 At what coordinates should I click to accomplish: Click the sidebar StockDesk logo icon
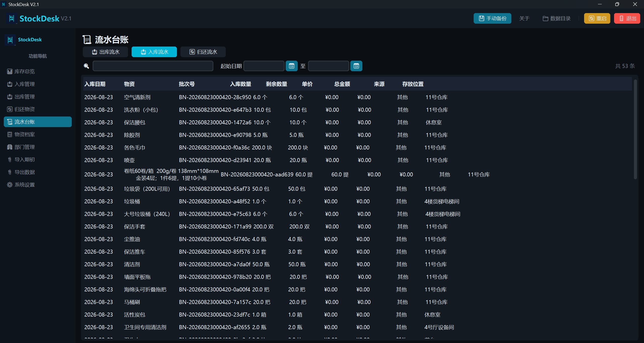pos(10,40)
